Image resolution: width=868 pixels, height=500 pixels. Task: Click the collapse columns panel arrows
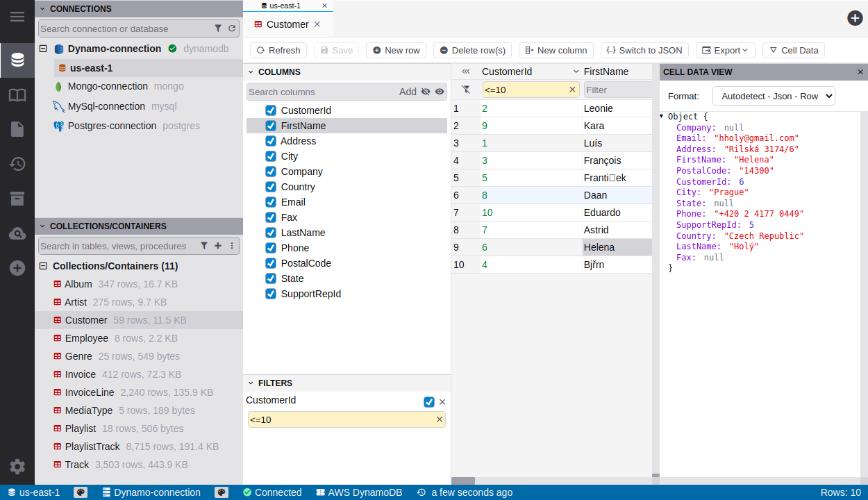pos(466,72)
